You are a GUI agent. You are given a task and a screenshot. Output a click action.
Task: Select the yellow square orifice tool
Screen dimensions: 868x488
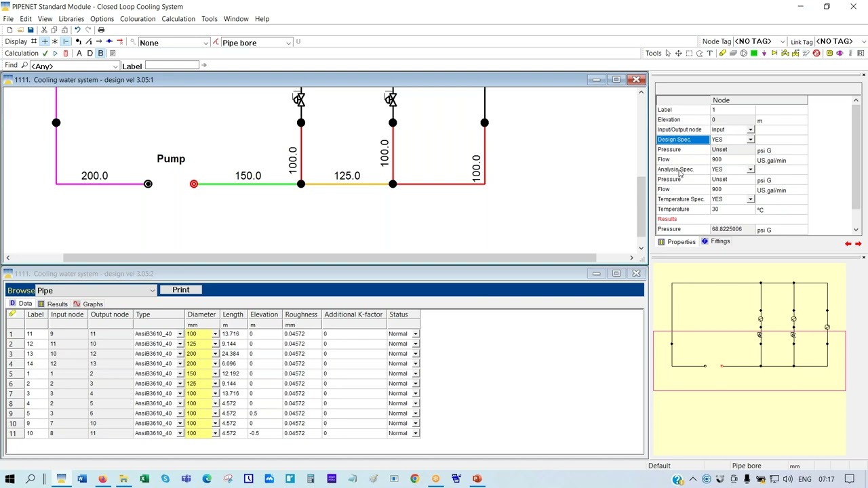[829, 53]
